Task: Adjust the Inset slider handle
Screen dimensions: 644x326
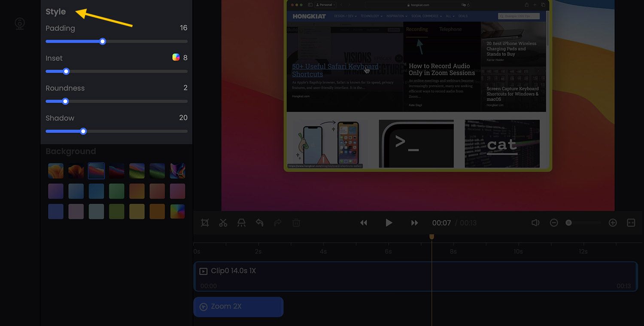Action: click(66, 71)
